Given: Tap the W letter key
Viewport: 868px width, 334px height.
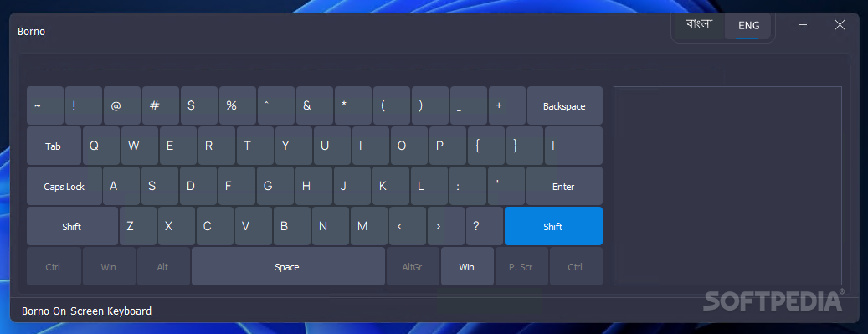Looking at the screenshot, I should (x=140, y=146).
